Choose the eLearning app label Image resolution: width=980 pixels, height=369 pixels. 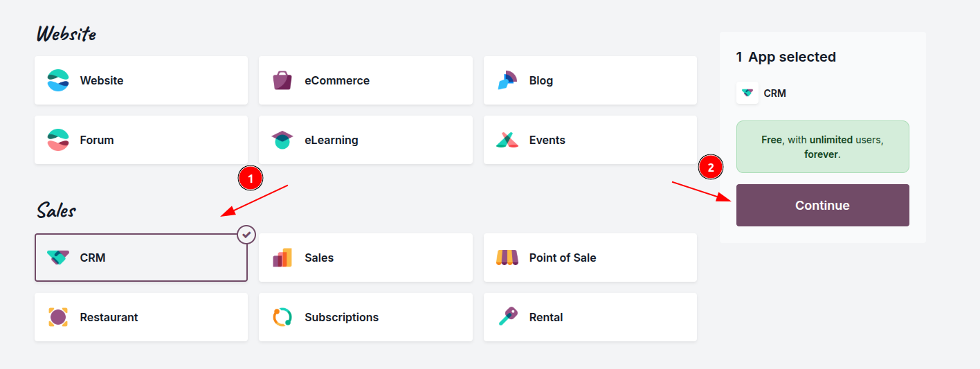(331, 140)
